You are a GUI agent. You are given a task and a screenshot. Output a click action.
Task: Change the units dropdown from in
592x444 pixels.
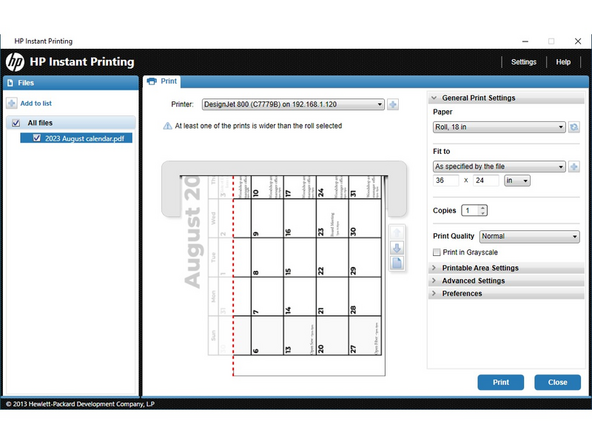click(517, 180)
